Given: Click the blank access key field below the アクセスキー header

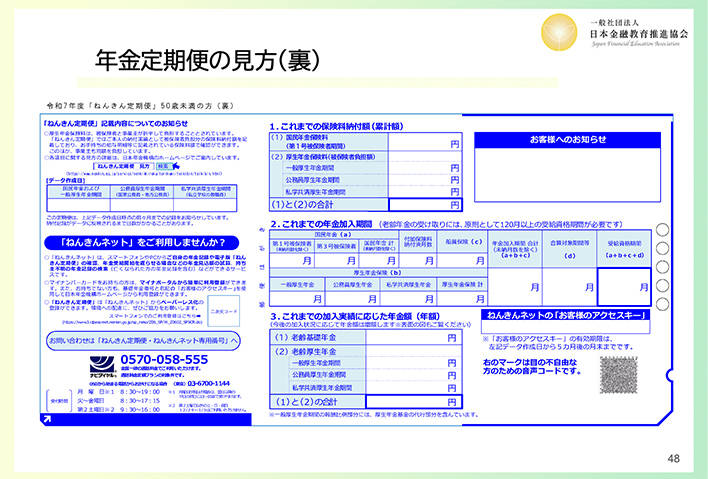Looking at the screenshot, I should (x=566, y=327).
